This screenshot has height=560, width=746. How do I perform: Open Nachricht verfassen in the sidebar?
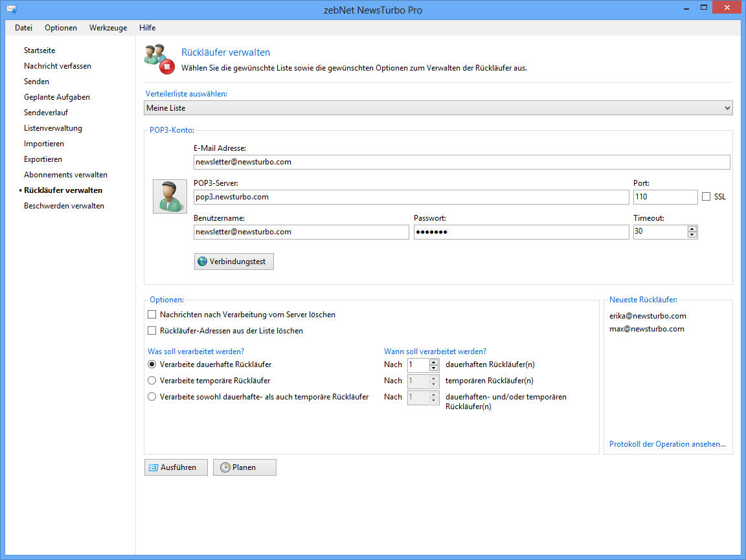tap(58, 66)
